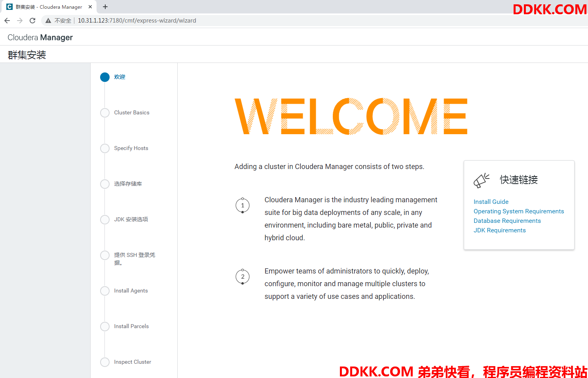The image size is (588, 378).
Task: Go to JDK 安装选项 step
Action: [131, 220]
